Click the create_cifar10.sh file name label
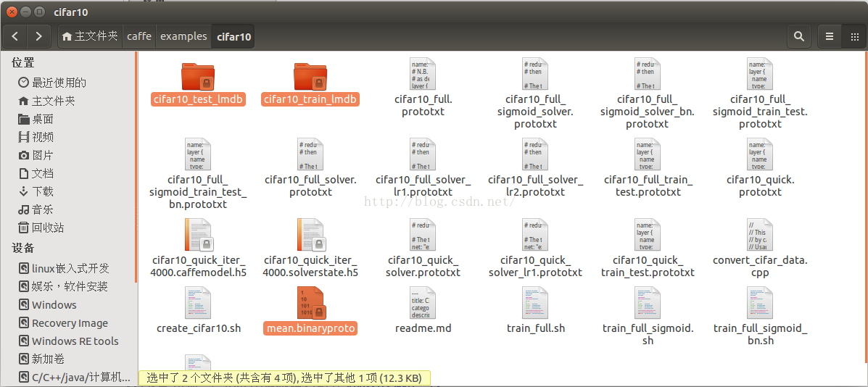The height and width of the screenshot is (387, 868). click(199, 328)
